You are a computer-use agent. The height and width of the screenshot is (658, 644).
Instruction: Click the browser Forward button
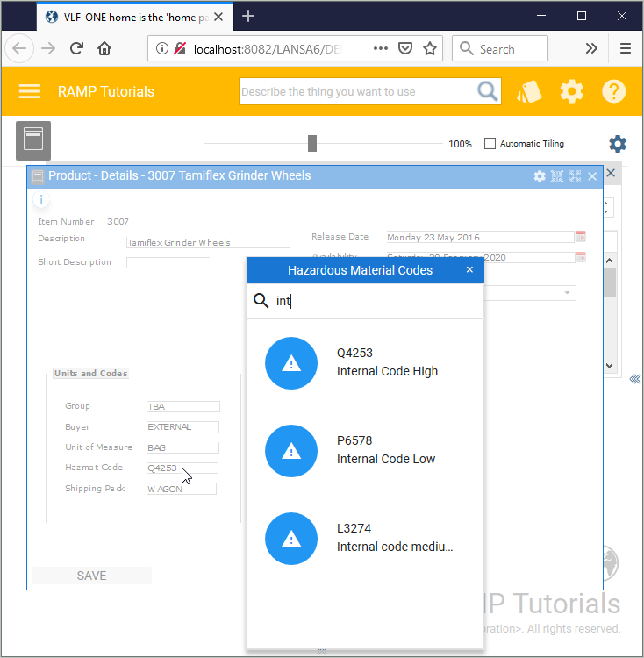click(48, 48)
